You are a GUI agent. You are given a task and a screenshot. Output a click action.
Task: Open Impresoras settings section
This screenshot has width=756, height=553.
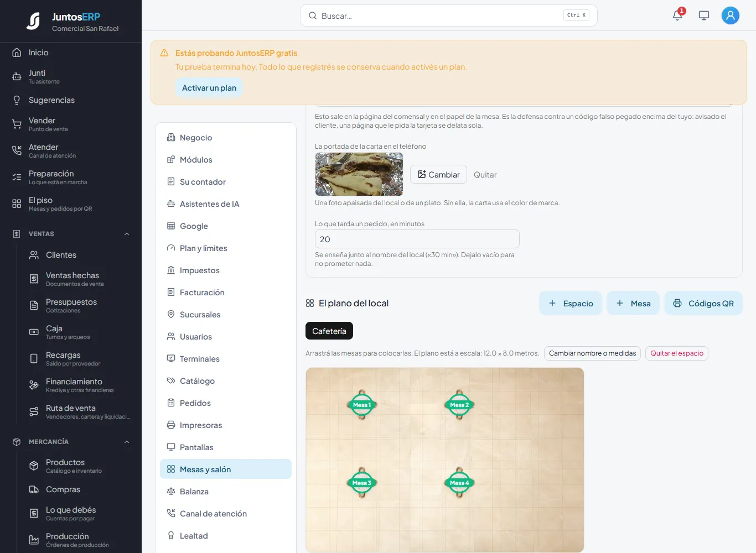(226, 425)
